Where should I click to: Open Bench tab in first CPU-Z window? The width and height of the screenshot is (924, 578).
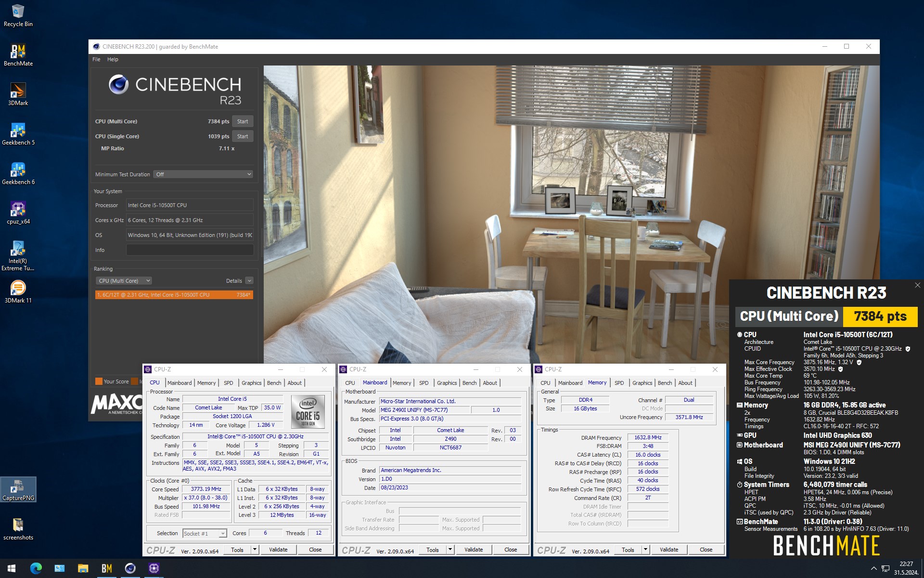tap(274, 383)
